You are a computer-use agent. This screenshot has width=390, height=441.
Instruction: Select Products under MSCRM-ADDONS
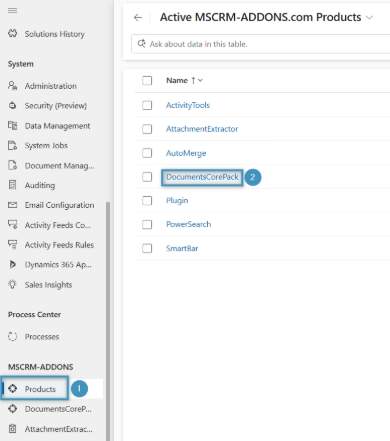(x=40, y=389)
